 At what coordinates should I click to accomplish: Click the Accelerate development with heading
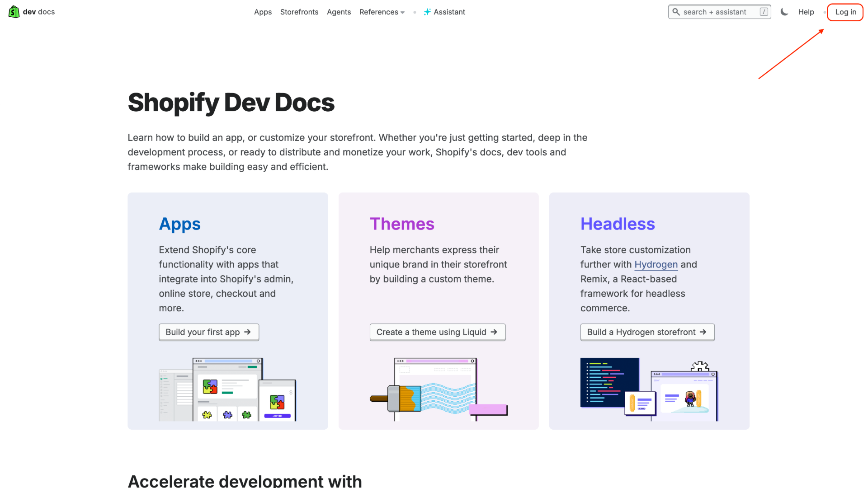[245, 481]
